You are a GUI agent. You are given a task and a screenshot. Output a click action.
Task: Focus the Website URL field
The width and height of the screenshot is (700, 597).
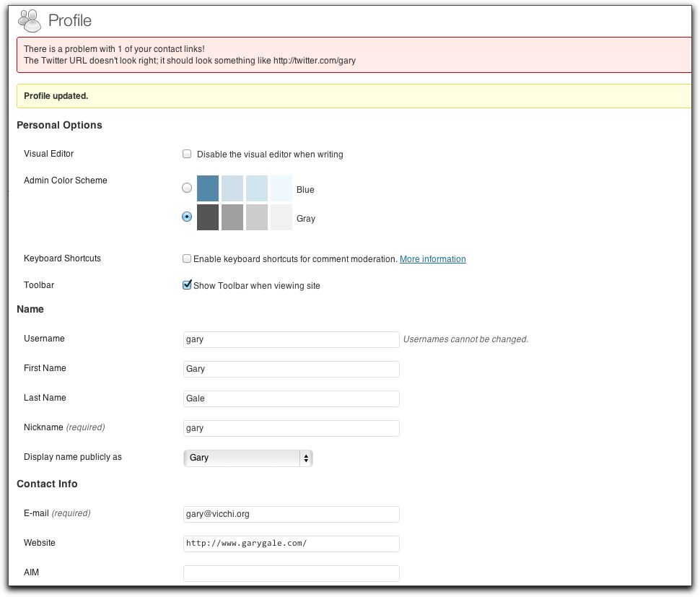[x=291, y=544]
